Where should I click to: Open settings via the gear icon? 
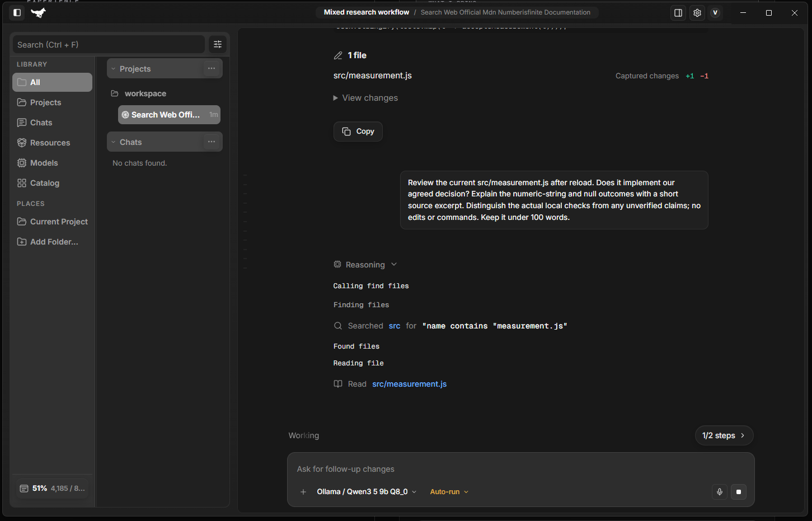pyautogui.click(x=697, y=13)
